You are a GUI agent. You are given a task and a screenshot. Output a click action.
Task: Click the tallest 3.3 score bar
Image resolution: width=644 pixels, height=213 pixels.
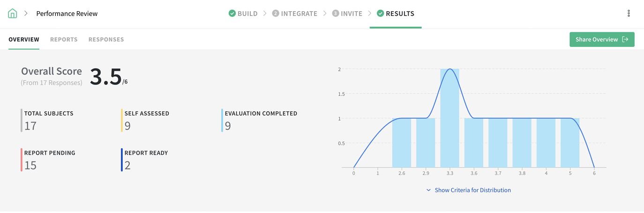[450, 118]
